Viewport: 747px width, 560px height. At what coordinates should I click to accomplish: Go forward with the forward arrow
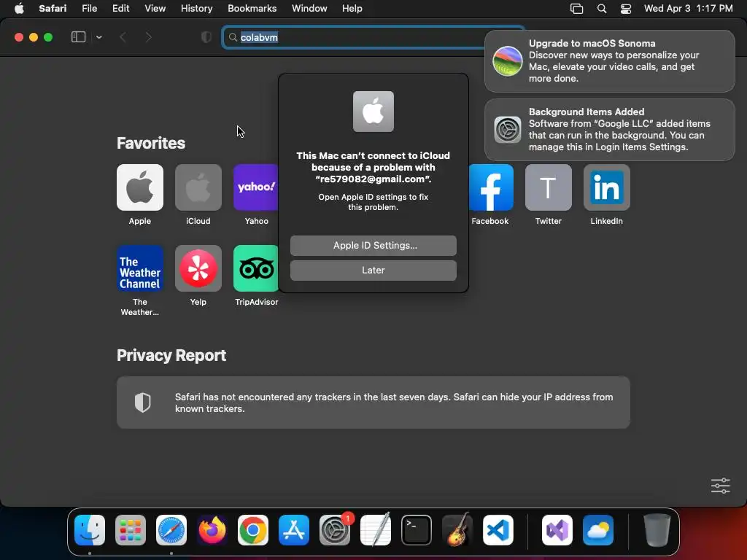click(x=148, y=37)
